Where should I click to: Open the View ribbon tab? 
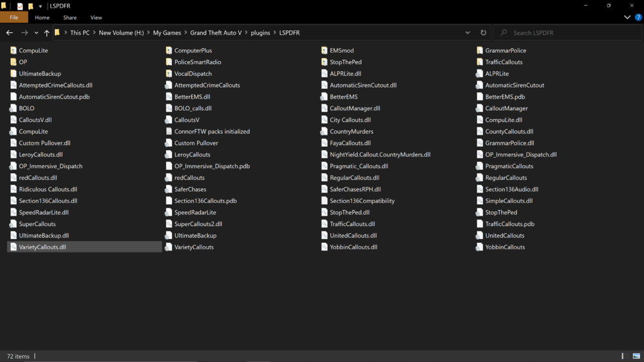[x=96, y=17]
